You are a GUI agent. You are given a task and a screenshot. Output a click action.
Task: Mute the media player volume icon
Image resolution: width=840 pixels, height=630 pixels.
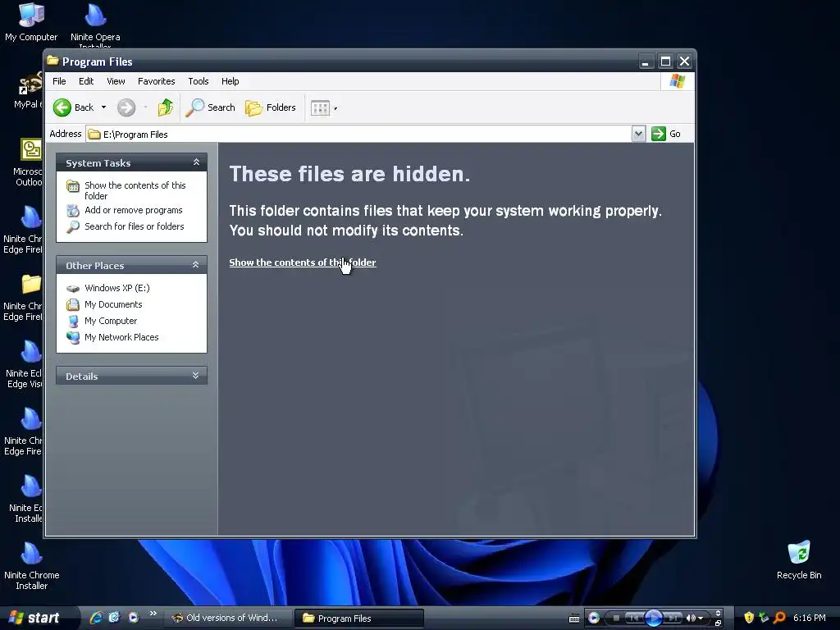tap(691, 619)
